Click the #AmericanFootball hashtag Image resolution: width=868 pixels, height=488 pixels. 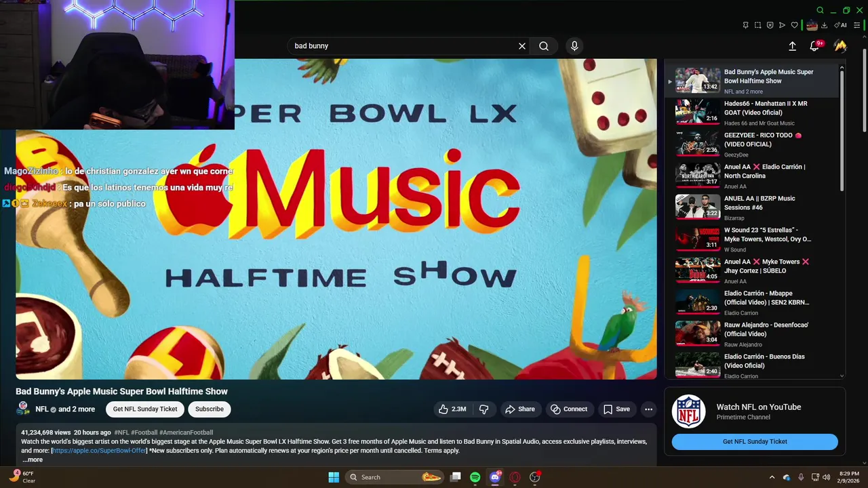[186, 432]
